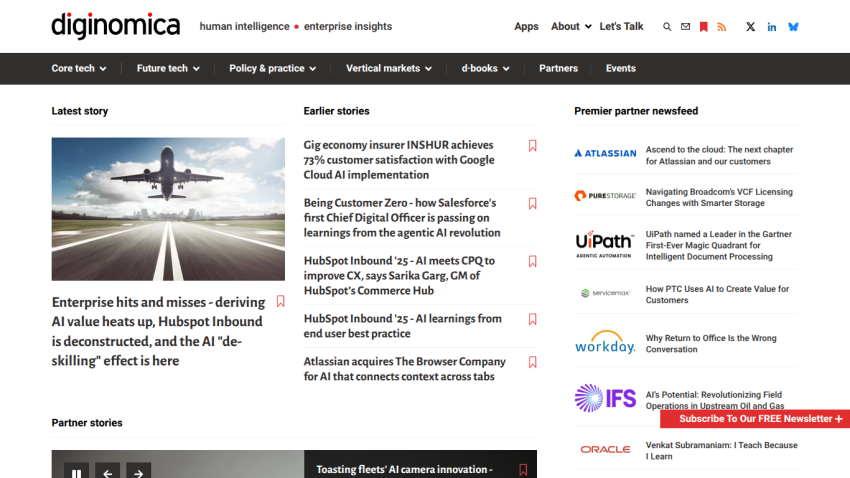Open the Partners nav item

pos(558,68)
